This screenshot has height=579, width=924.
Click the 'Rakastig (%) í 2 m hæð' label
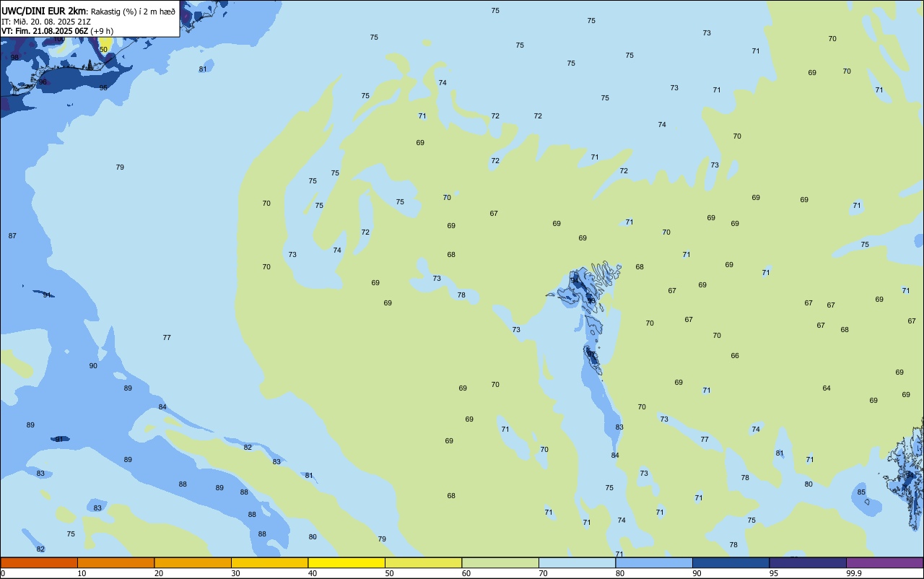tap(133, 12)
